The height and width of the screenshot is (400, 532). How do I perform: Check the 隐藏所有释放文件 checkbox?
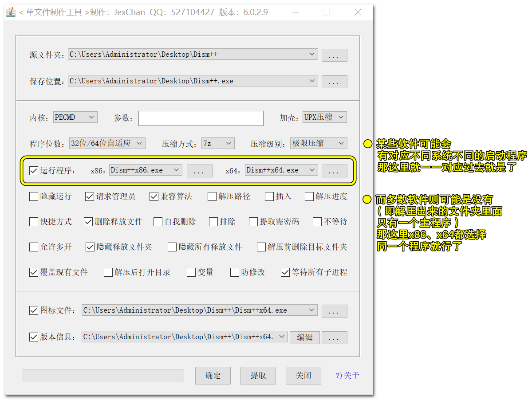172,247
